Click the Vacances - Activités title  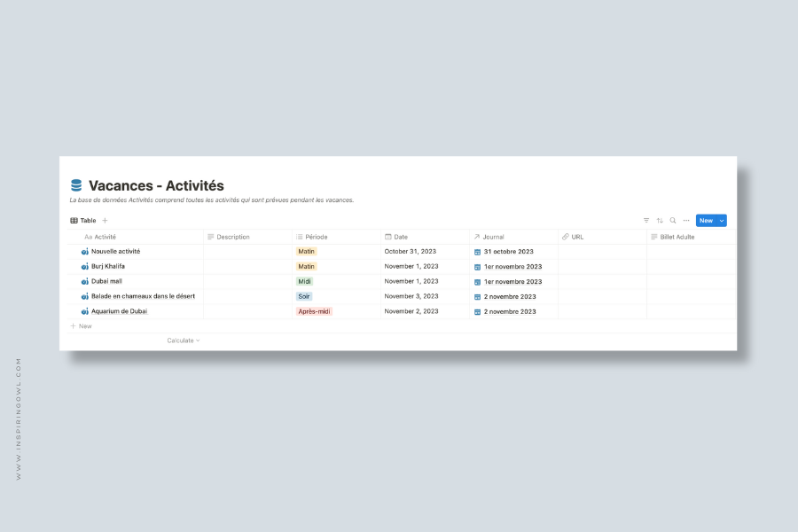tap(156, 186)
